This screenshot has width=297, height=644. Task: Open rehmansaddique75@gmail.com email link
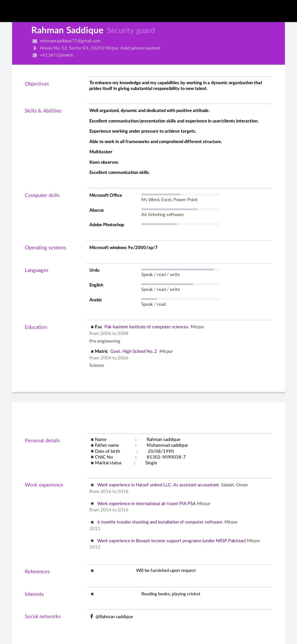pos(70,41)
